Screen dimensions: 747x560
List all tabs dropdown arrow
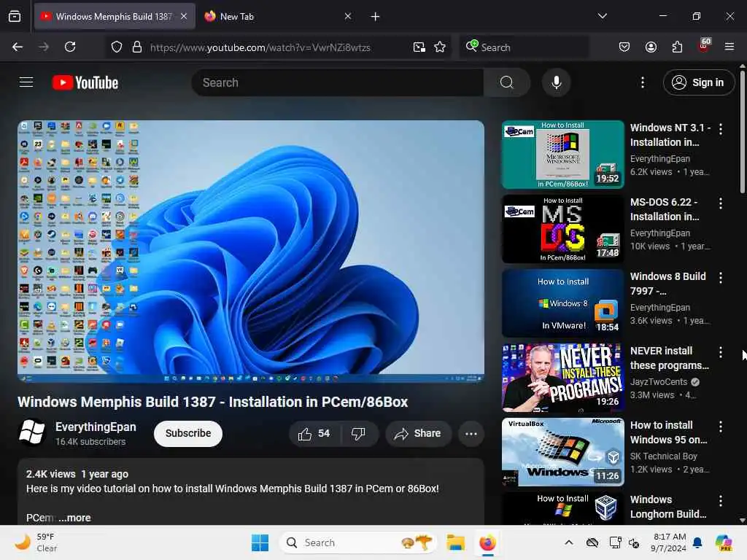602,16
